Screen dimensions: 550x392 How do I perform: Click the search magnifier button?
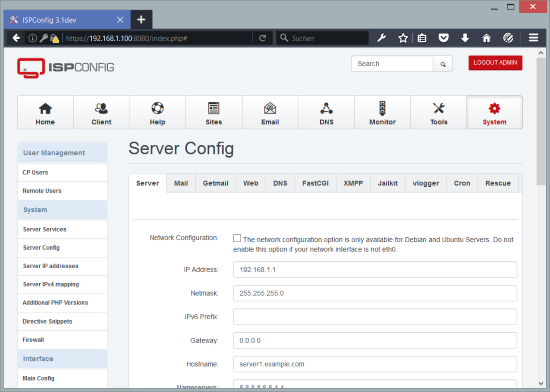coord(443,64)
